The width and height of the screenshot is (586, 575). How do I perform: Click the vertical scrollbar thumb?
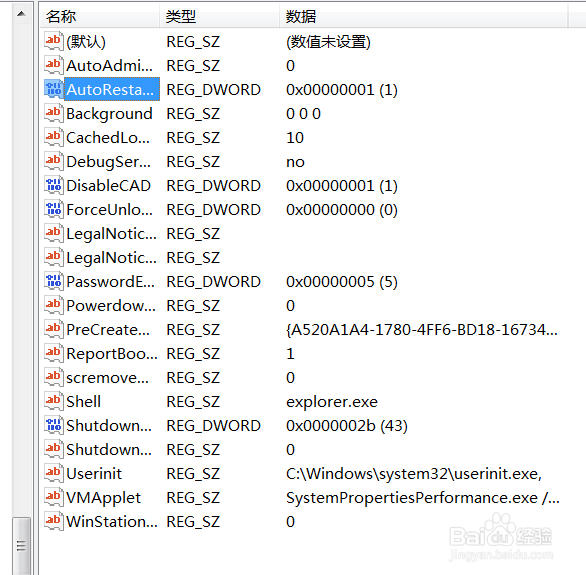click(x=21, y=545)
